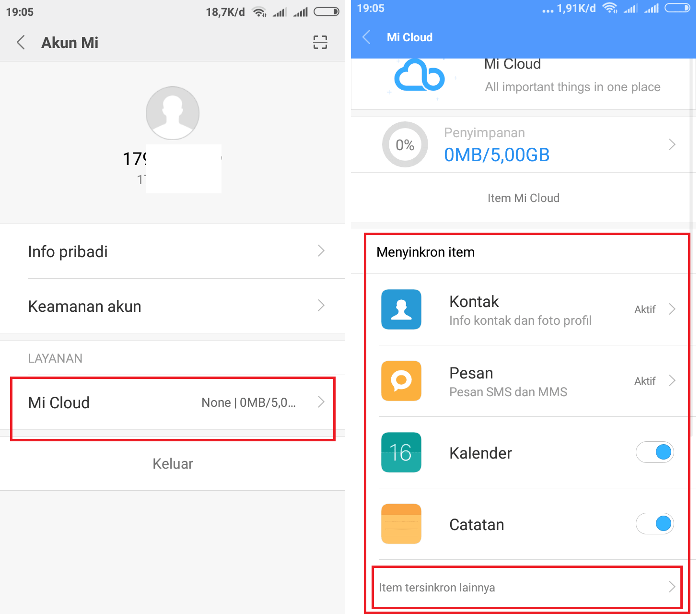Tap the orange Pesan message icon
The width and height of the screenshot is (700, 614).
point(401,381)
